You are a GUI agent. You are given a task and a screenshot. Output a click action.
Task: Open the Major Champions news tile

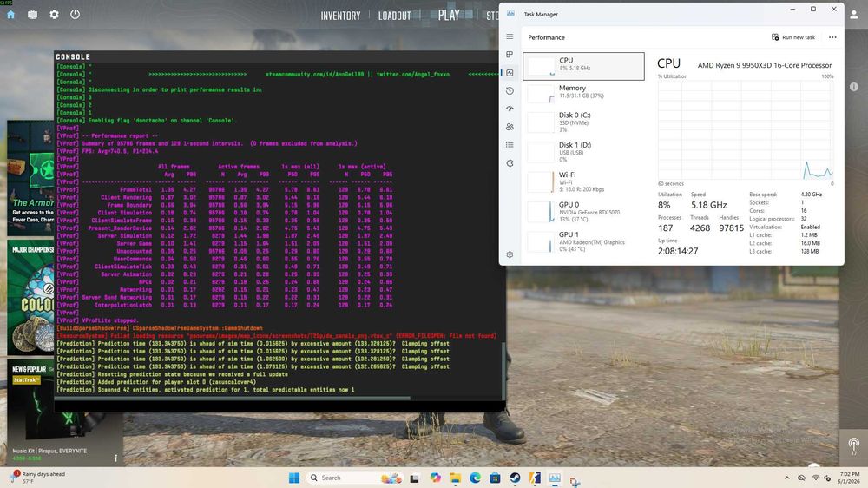tap(30, 297)
